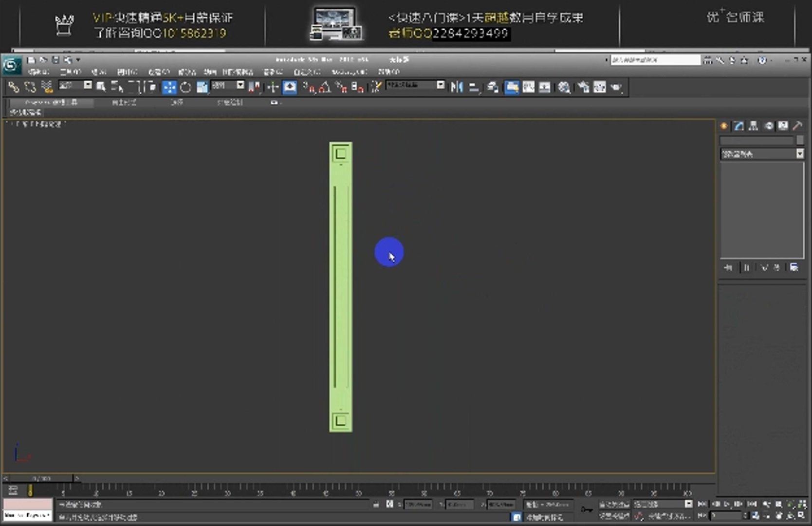Toggle keyboard shortcut override button
812x526 pixels.
click(290, 87)
